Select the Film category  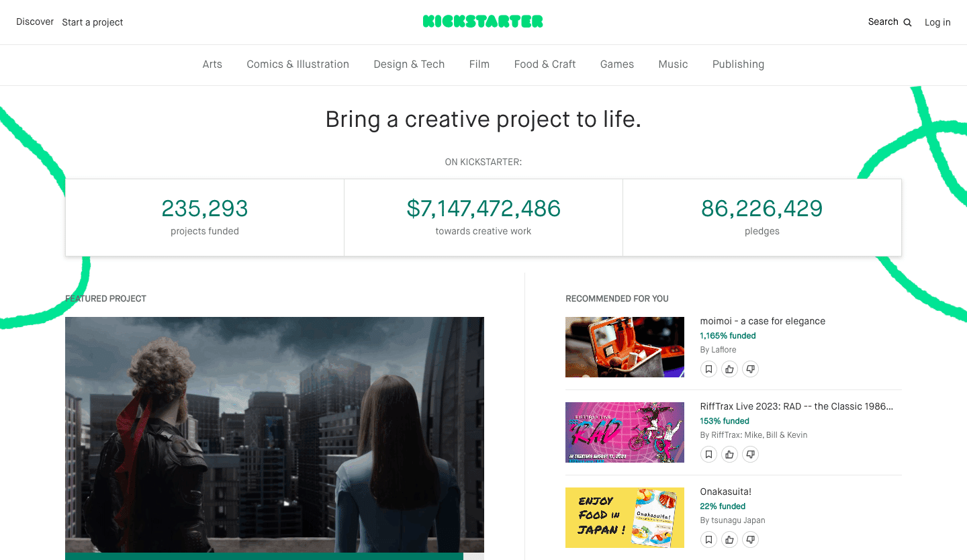(479, 64)
